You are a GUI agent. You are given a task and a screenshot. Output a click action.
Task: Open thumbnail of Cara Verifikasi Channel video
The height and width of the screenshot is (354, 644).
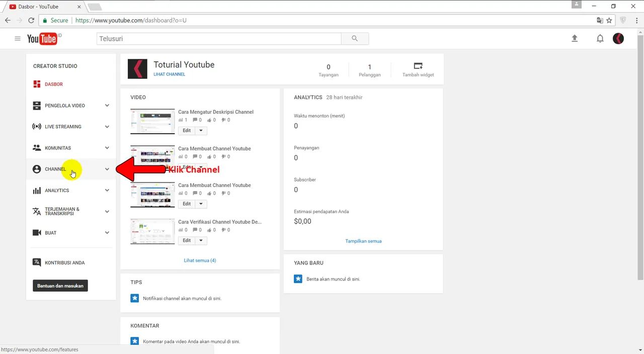click(x=152, y=231)
